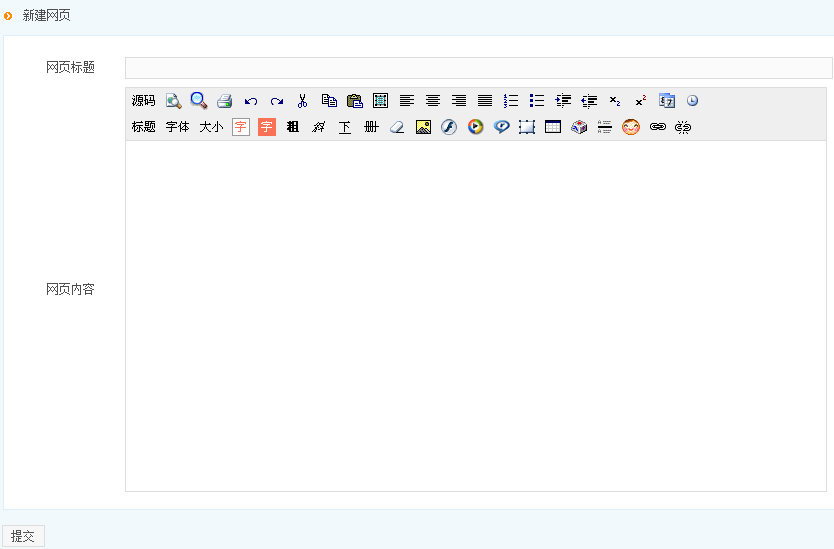Switch to 源码 source code view
The width and height of the screenshot is (834, 549).
[x=144, y=101]
